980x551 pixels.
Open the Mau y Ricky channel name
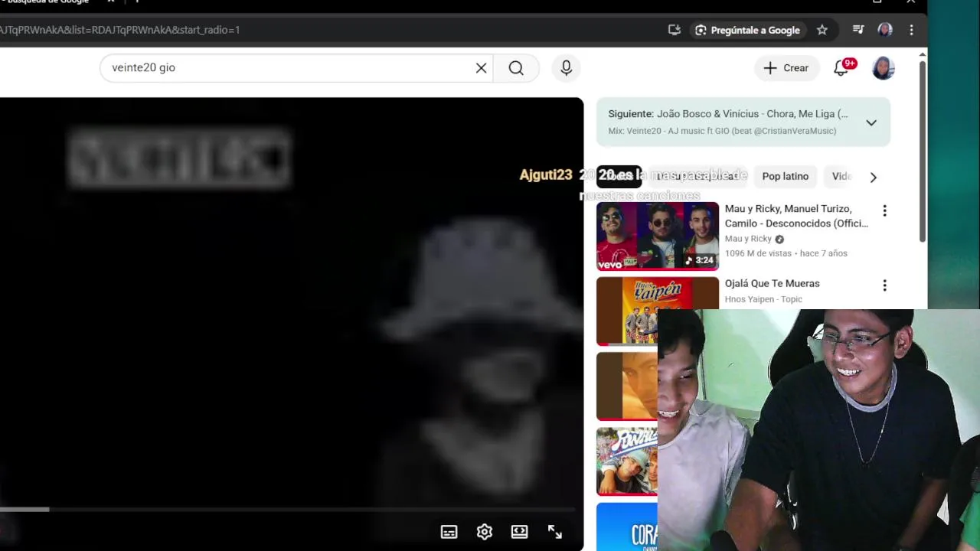click(748, 239)
